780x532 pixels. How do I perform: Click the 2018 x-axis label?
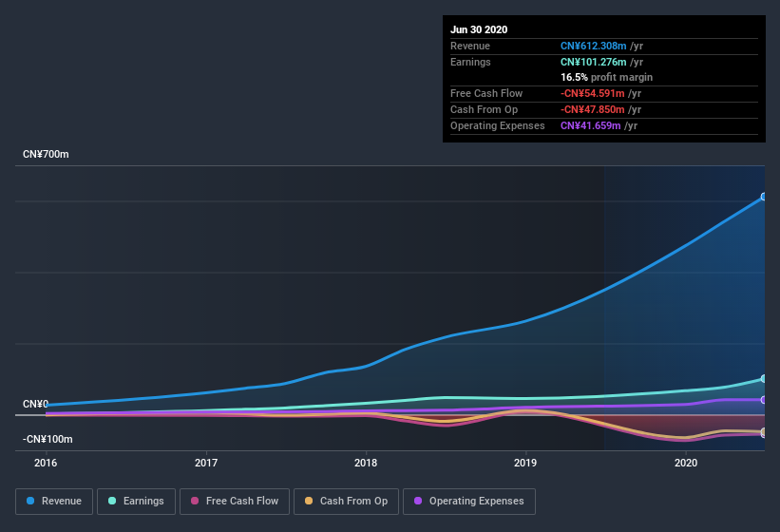point(366,463)
